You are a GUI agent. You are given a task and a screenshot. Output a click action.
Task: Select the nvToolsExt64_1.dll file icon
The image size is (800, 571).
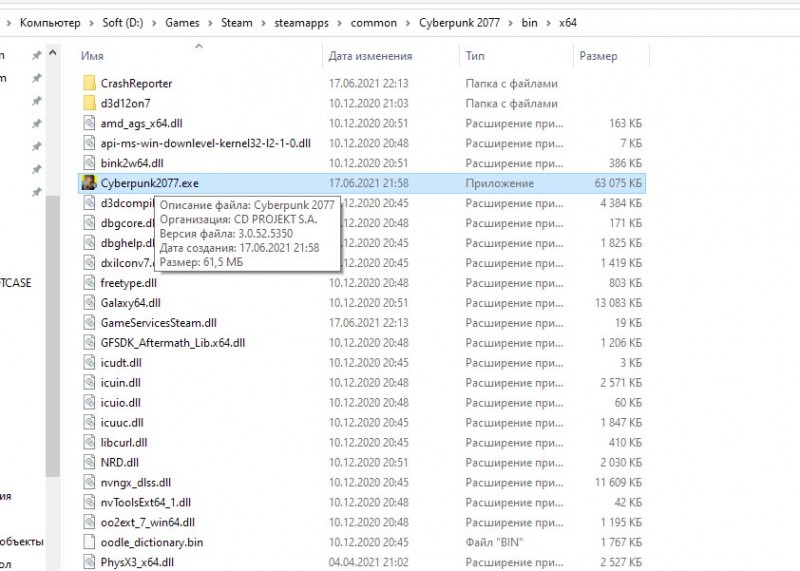(89, 502)
